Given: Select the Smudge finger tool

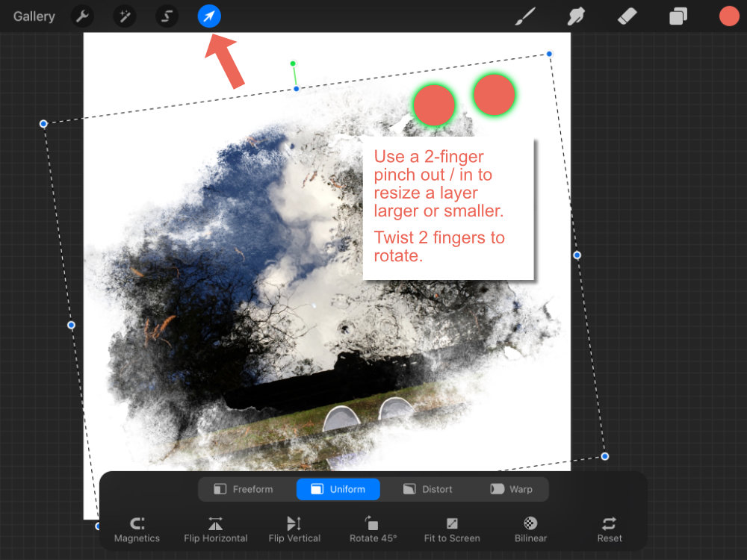Looking at the screenshot, I should [576, 16].
